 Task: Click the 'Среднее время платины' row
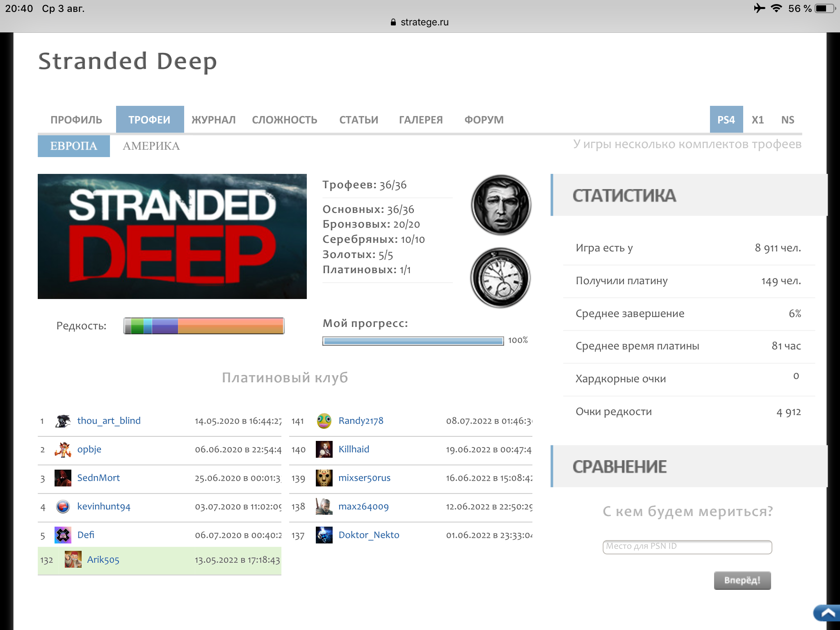click(x=689, y=346)
